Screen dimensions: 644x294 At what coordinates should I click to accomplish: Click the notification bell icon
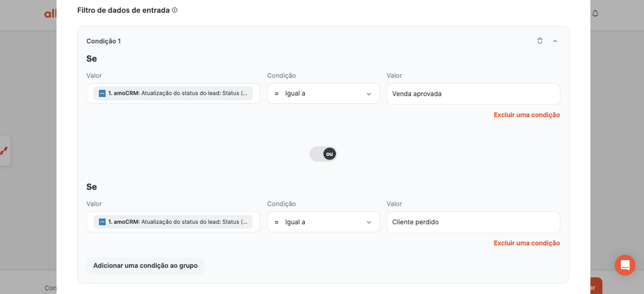595,13
